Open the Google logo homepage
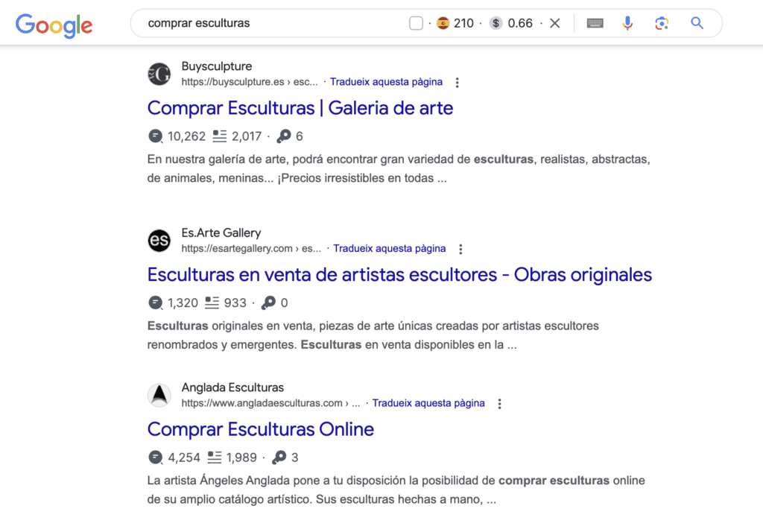 (x=54, y=25)
